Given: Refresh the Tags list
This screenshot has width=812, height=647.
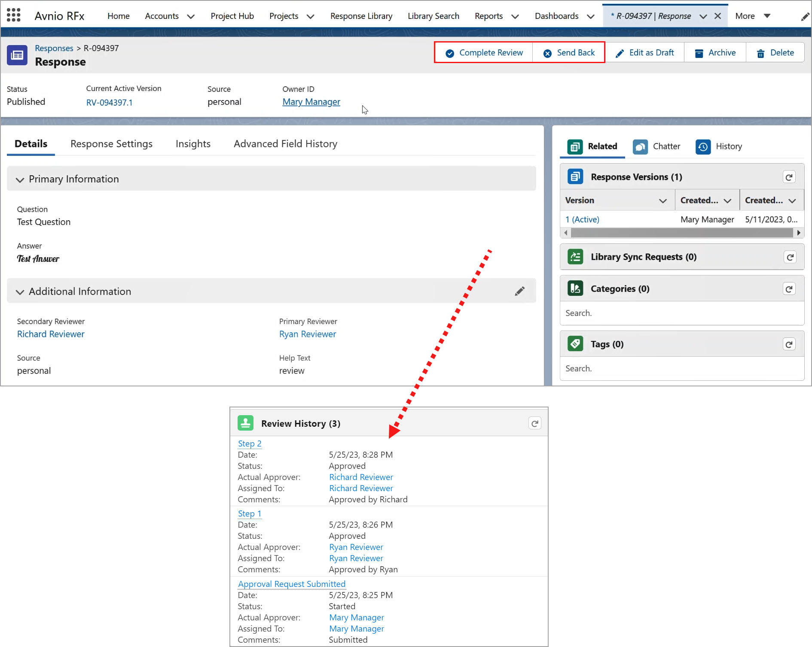Looking at the screenshot, I should pyautogui.click(x=789, y=344).
